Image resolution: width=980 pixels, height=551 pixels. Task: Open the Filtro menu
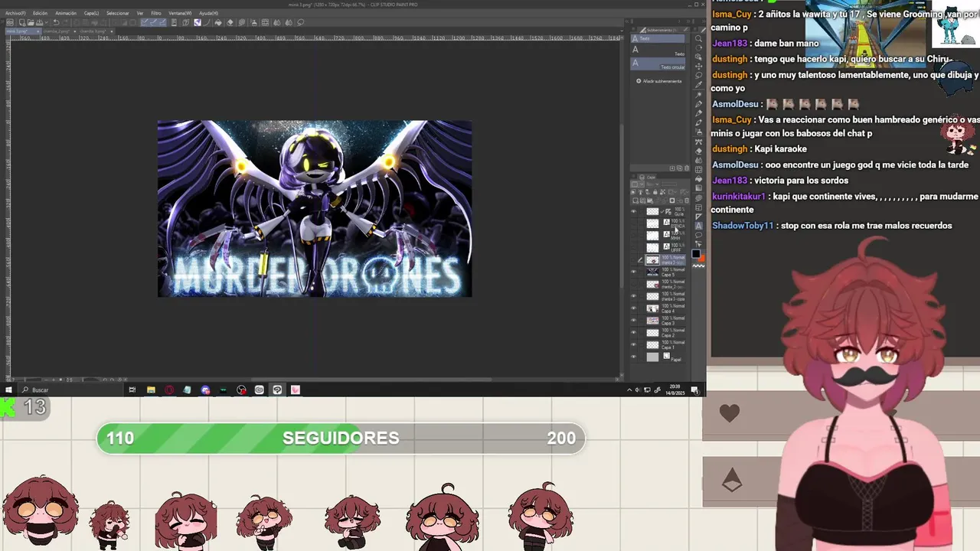(x=156, y=13)
